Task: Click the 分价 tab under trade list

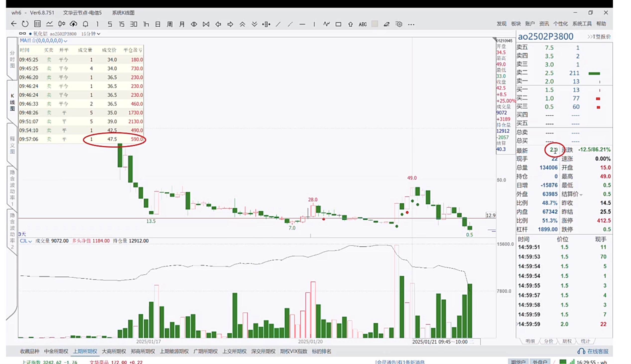Action: 549,341
